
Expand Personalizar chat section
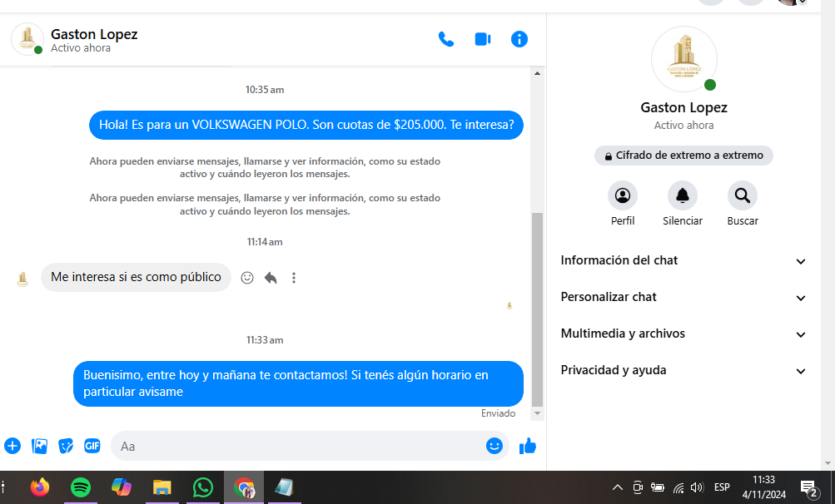[x=683, y=297]
